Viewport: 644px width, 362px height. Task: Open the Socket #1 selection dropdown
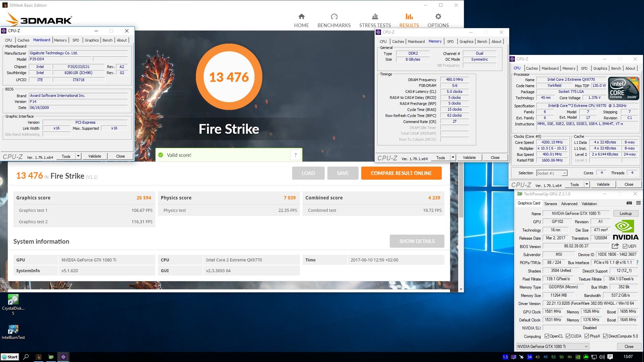pos(565,173)
